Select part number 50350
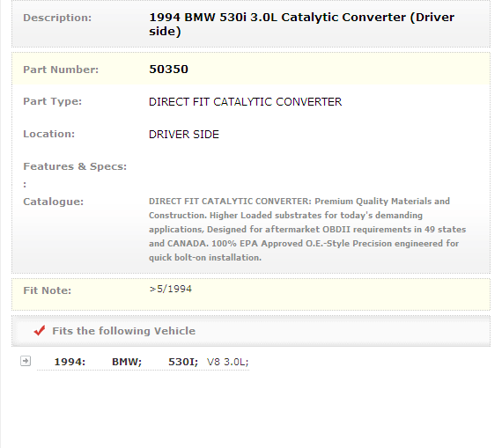 (169, 70)
